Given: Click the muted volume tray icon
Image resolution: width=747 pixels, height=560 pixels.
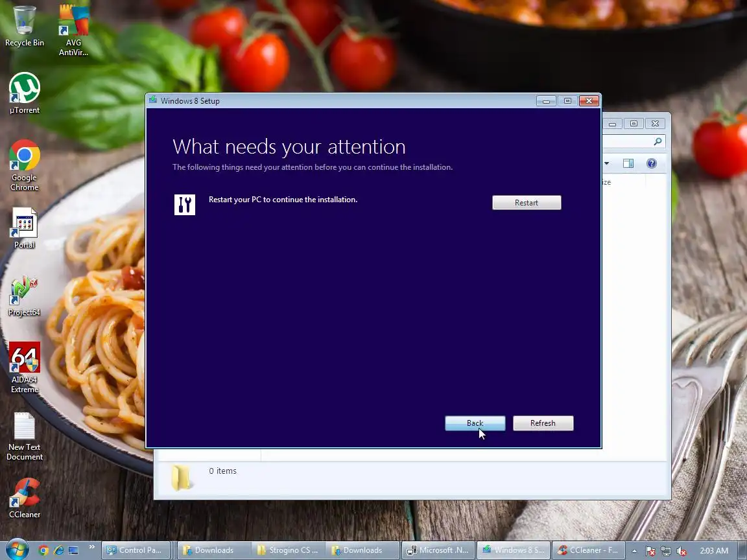Looking at the screenshot, I should [682, 551].
